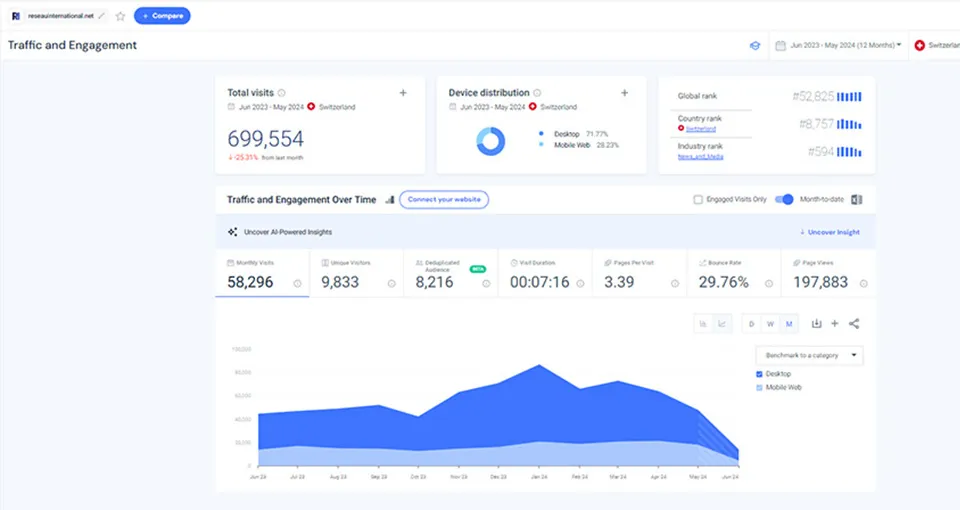The width and height of the screenshot is (960, 510).
Task: Open the Switzerland country selector
Action: point(936,45)
